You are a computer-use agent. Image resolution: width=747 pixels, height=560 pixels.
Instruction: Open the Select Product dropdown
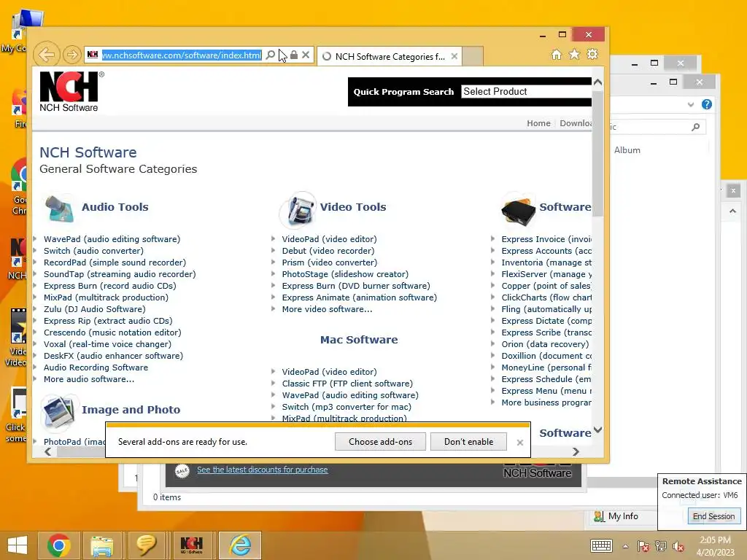(x=527, y=91)
